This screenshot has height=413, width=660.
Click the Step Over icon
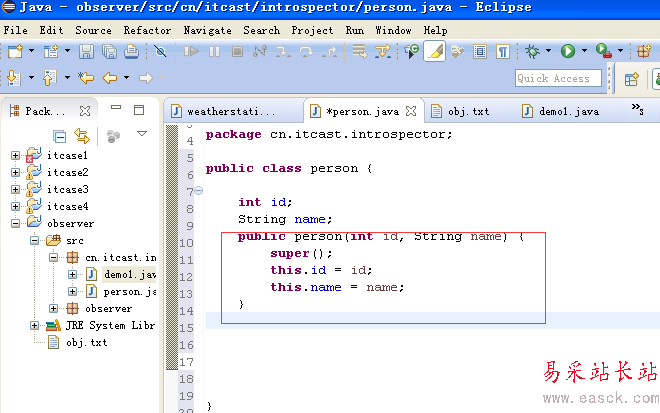(x=306, y=51)
